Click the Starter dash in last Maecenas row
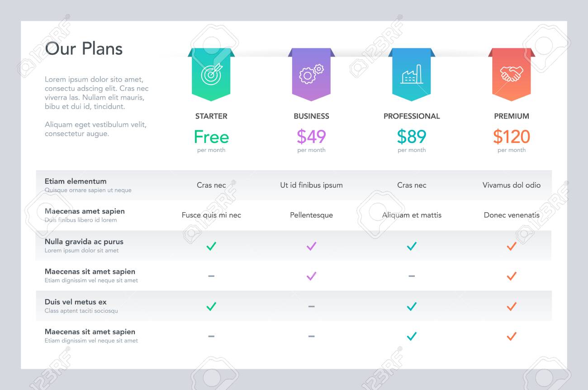The width and height of the screenshot is (588, 390). [x=211, y=336]
